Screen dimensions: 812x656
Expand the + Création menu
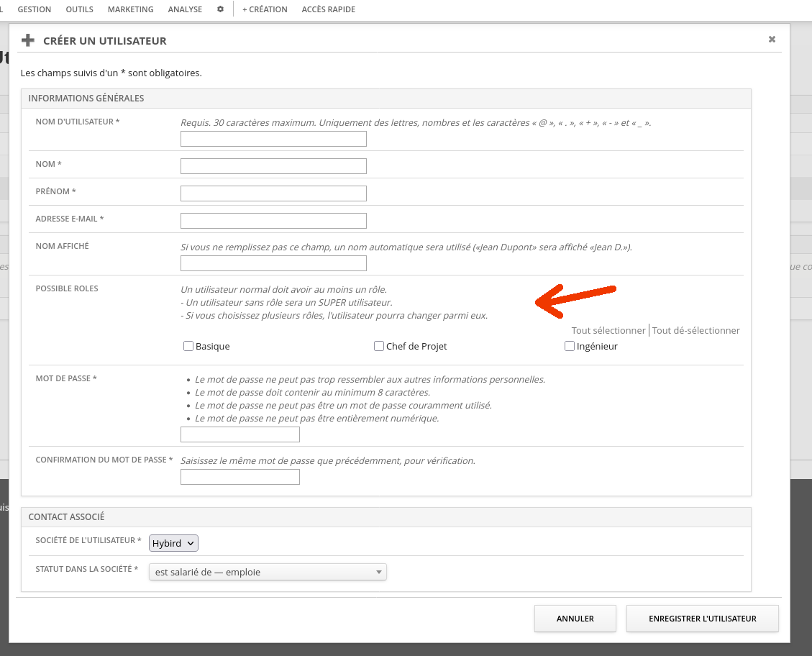(x=265, y=9)
